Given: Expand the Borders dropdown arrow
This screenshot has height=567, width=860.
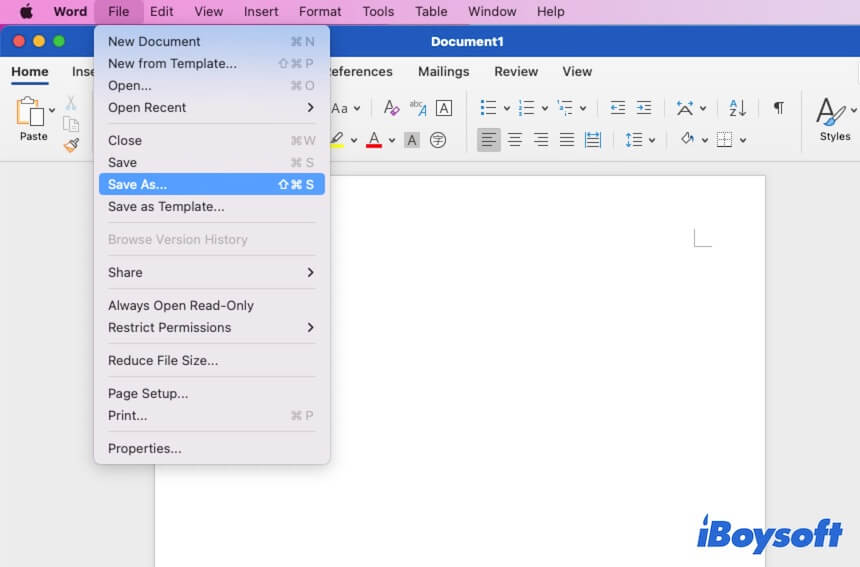Looking at the screenshot, I should tap(743, 140).
